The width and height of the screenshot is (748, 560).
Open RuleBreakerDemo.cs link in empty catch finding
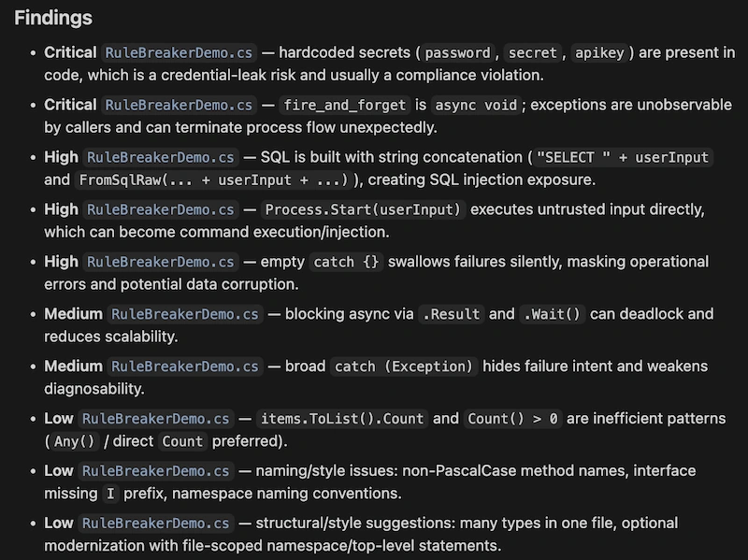click(x=161, y=262)
